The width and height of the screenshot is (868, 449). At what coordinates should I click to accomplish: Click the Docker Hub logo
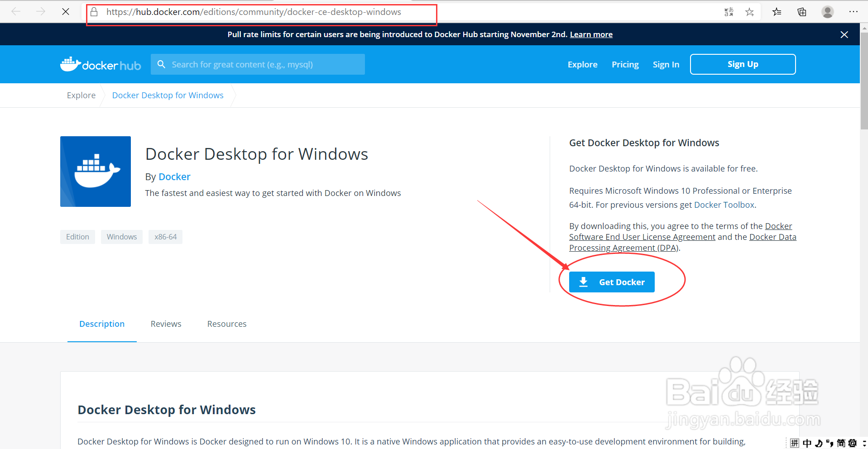101,64
